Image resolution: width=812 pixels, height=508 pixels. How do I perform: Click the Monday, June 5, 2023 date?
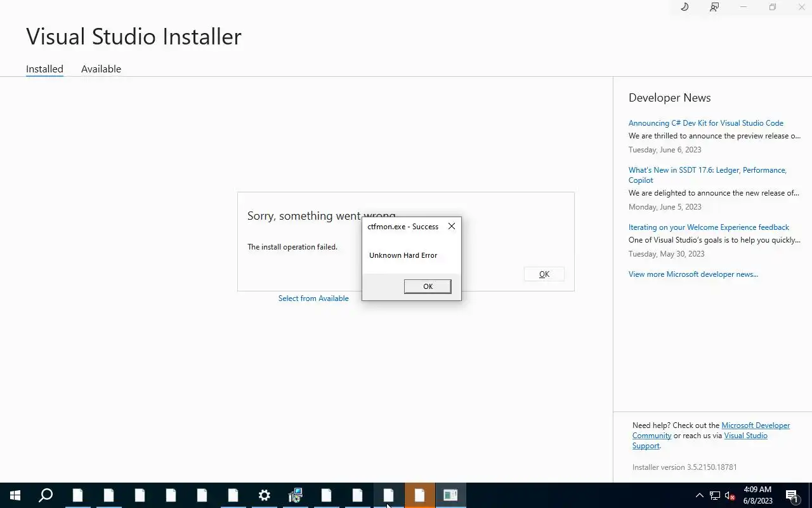(x=665, y=207)
